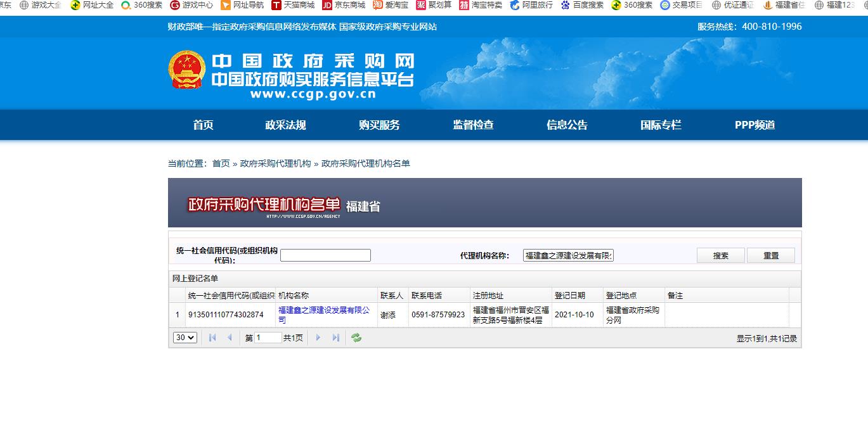Click the previous page arrow icon
Image resolution: width=868 pixels, height=444 pixels.
[x=230, y=338]
